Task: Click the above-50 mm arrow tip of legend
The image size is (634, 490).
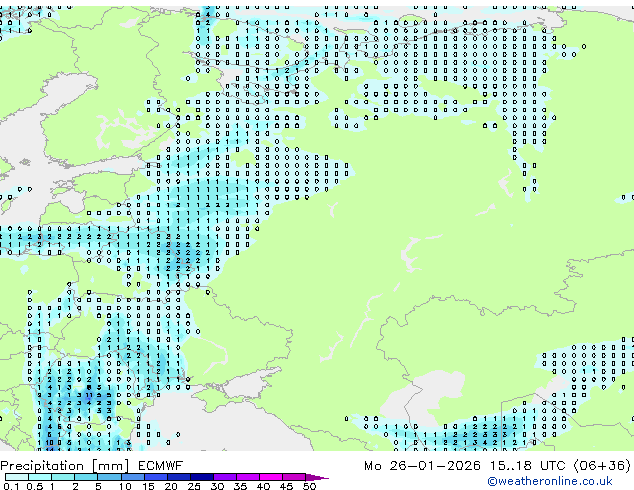Action: (x=317, y=478)
